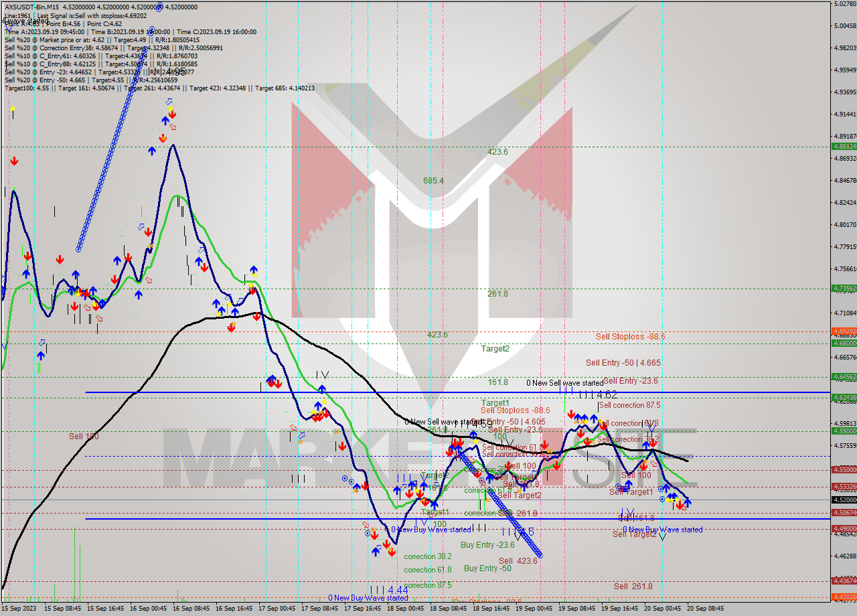Click the 'Sell Target1' label at right
This screenshot has height=616, width=857.
click(x=631, y=492)
